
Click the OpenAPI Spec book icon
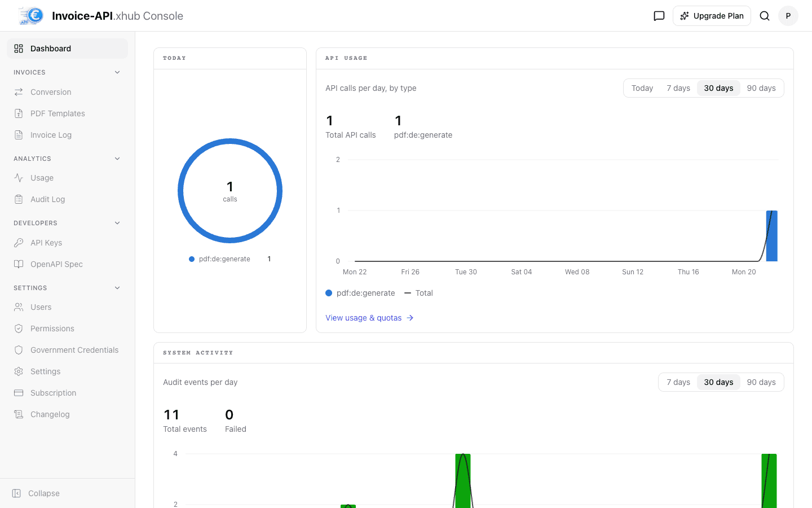[19, 264]
